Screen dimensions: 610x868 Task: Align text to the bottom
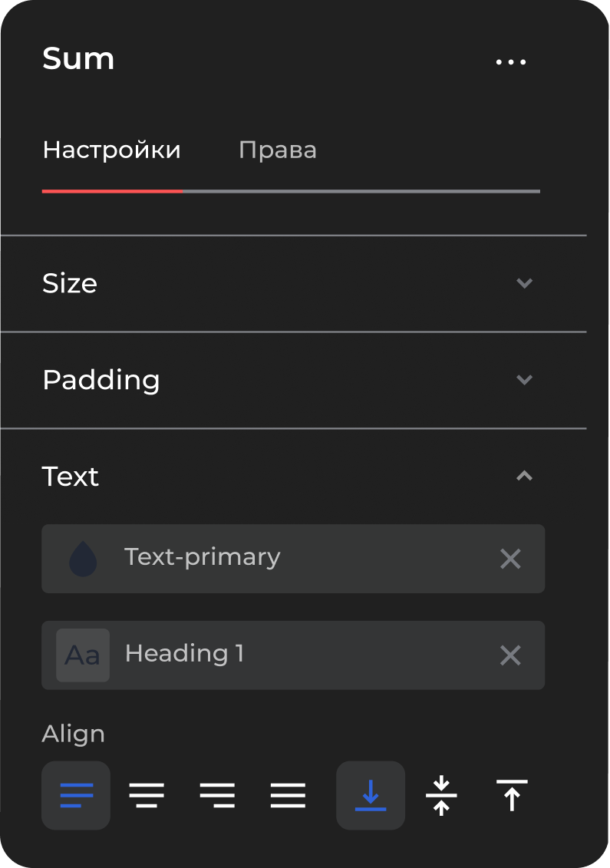click(x=371, y=795)
